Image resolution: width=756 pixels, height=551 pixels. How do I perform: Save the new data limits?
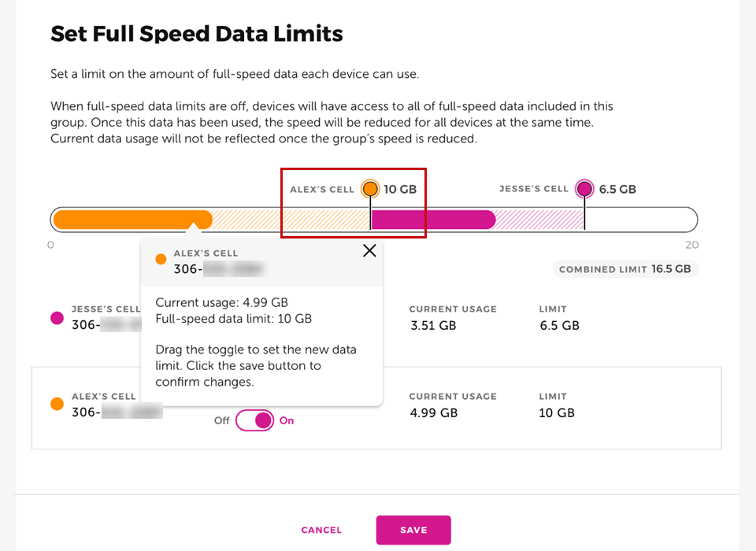tap(413, 530)
